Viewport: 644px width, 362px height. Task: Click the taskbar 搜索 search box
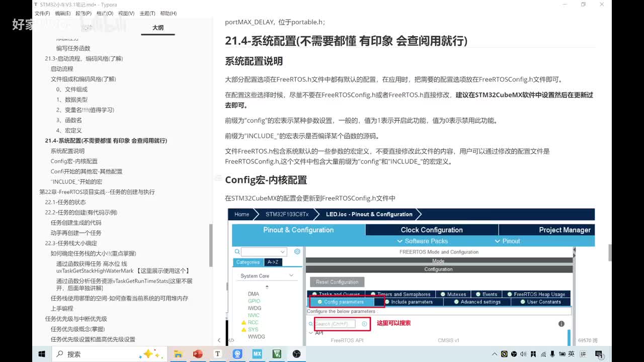(x=110, y=354)
